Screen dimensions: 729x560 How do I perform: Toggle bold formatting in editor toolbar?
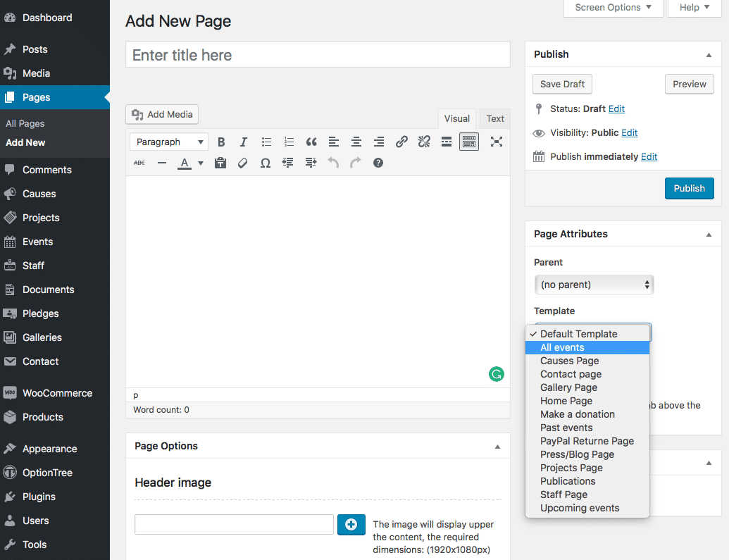pyautogui.click(x=221, y=142)
